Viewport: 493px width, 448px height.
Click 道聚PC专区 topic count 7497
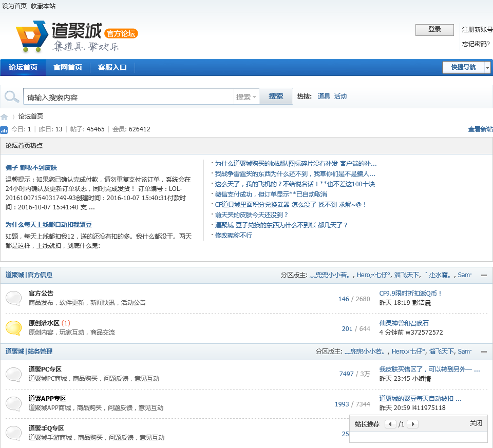tap(347, 374)
